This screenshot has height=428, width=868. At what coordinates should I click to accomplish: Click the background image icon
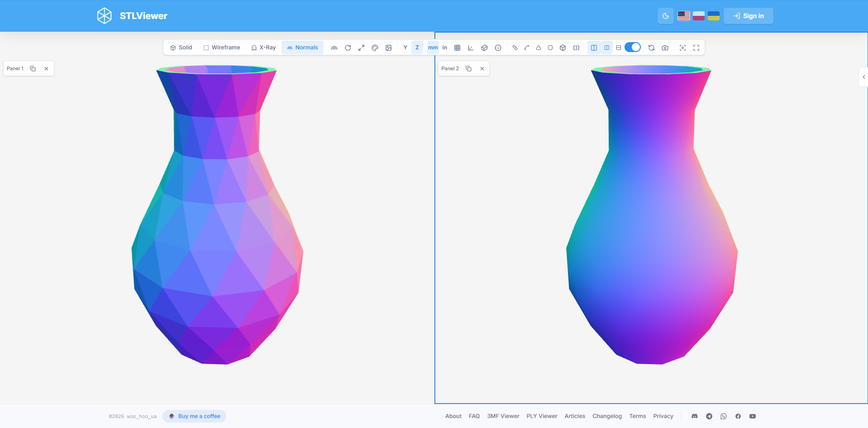(389, 48)
